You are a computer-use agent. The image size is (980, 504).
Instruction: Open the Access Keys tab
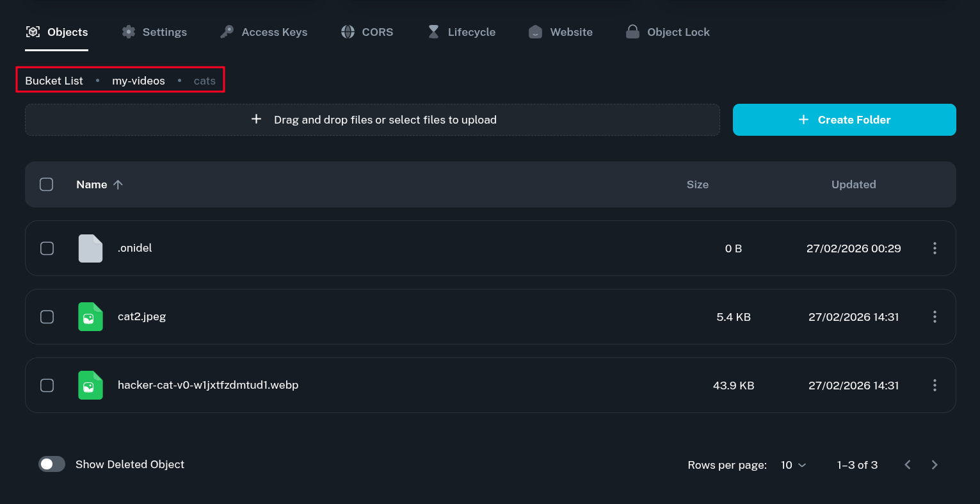point(264,32)
